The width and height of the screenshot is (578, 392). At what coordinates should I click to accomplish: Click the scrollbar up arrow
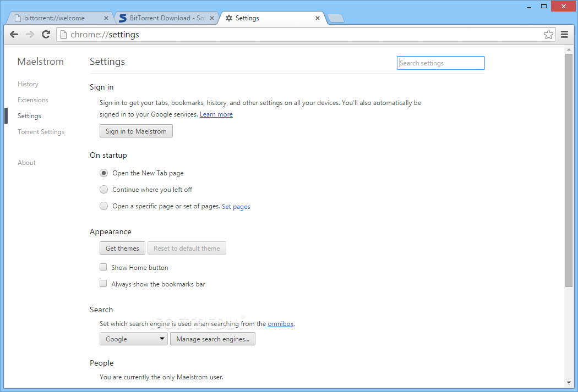569,49
